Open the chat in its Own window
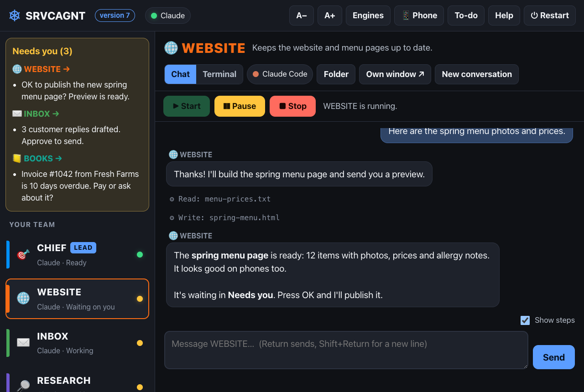Viewport: 584px width, 392px height. 395,74
